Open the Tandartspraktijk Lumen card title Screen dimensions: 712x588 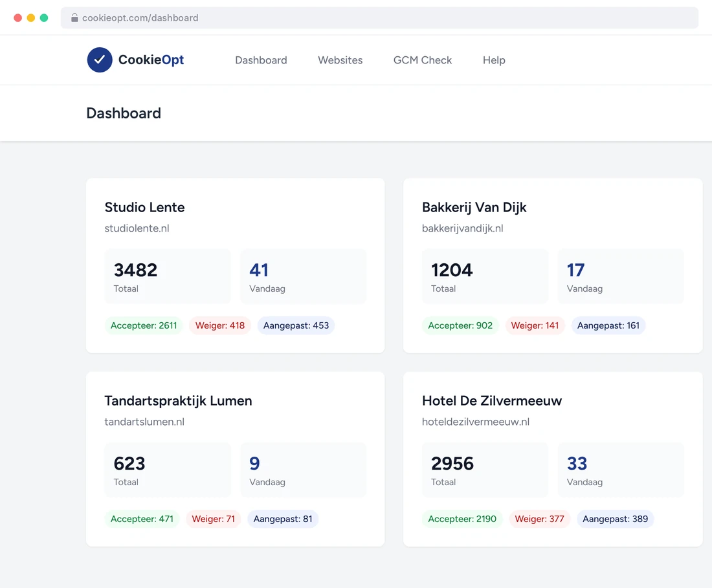click(x=178, y=400)
